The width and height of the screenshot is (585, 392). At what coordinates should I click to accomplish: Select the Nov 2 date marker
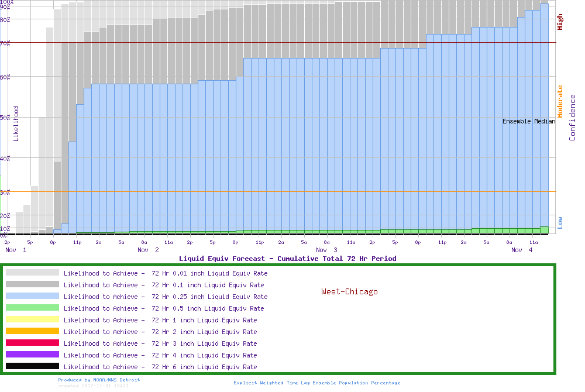148,250
